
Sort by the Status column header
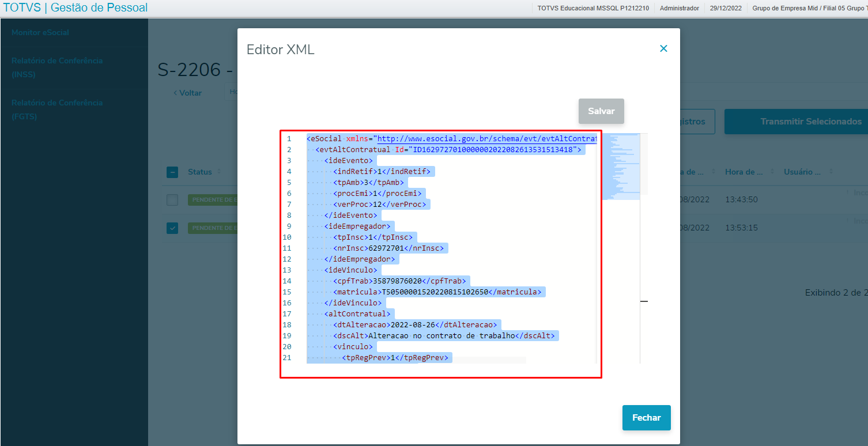200,172
